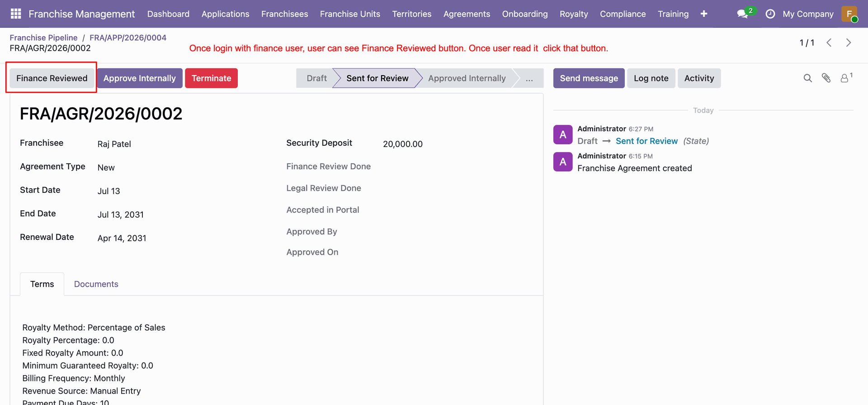Viewport: 868px width, 405px height.
Task: Click the Approved By label
Action: tap(312, 232)
